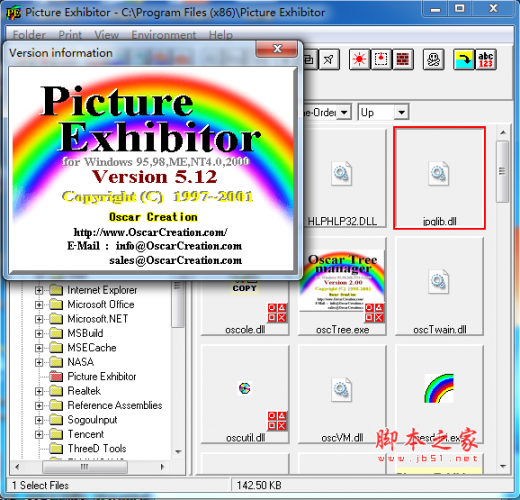Image resolution: width=520 pixels, height=500 pixels.
Task: Click the pin icon in the toolbar
Action: coord(329,60)
